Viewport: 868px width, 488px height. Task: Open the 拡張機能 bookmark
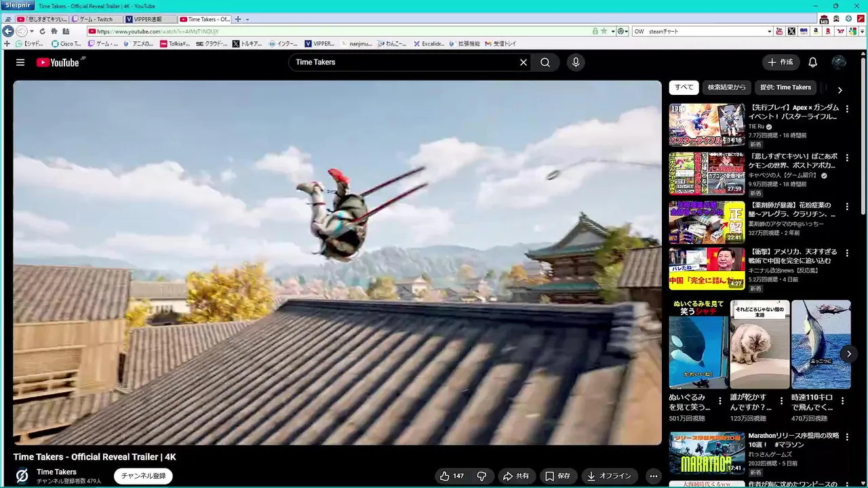pyautogui.click(x=465, y=43)
